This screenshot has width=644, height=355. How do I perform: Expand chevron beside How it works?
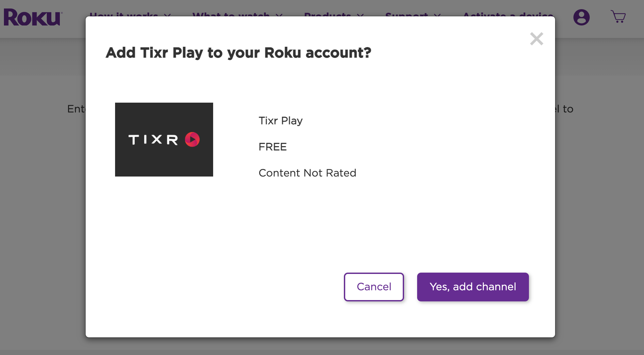(x=167, y=14)
